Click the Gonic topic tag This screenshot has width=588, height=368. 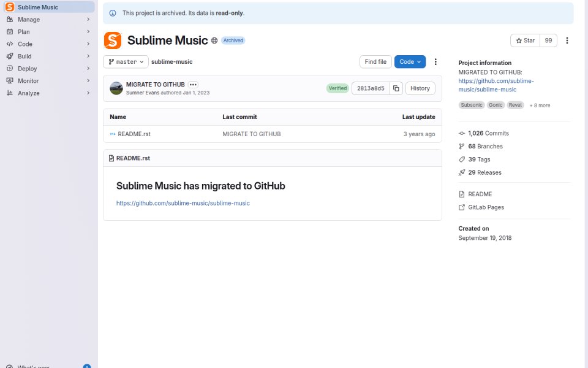tap(496, 105)
